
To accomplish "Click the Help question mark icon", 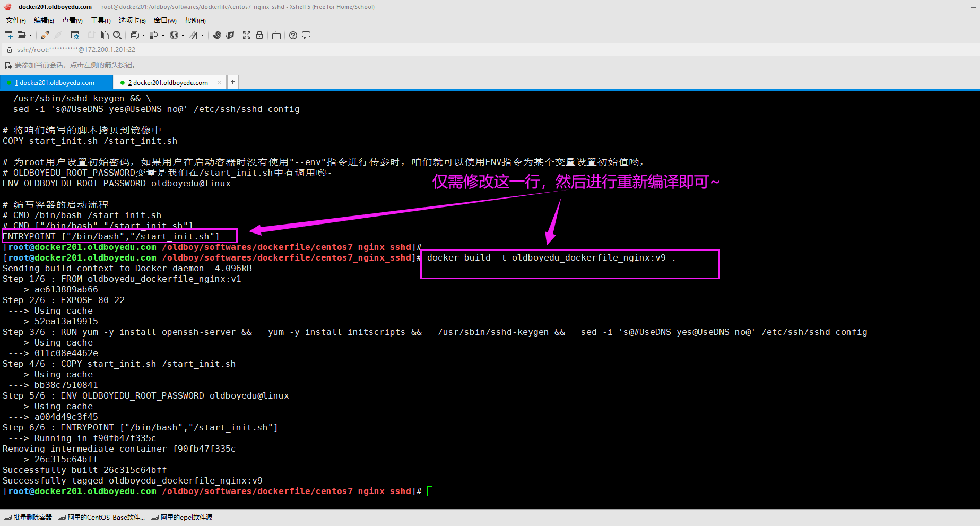I will (x=293, y=35).
